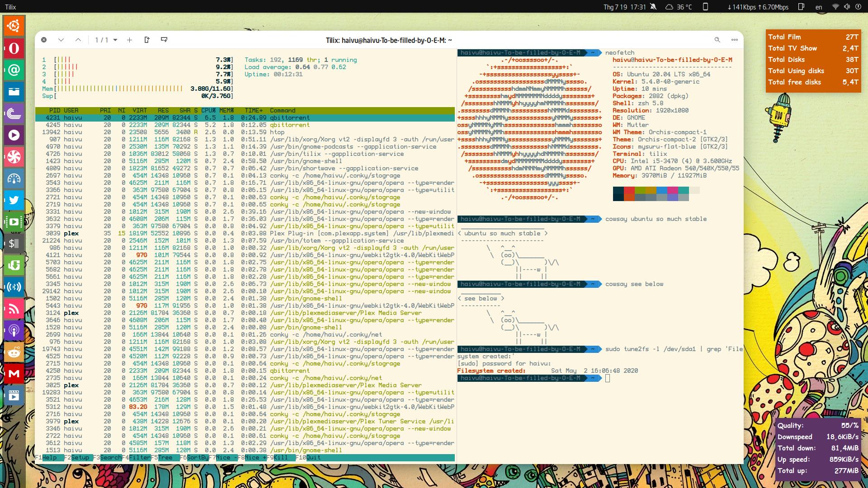Viewport: 868px width, 488px height.
Task: Open the date and time calendar panel
Action: pos(625,7)
